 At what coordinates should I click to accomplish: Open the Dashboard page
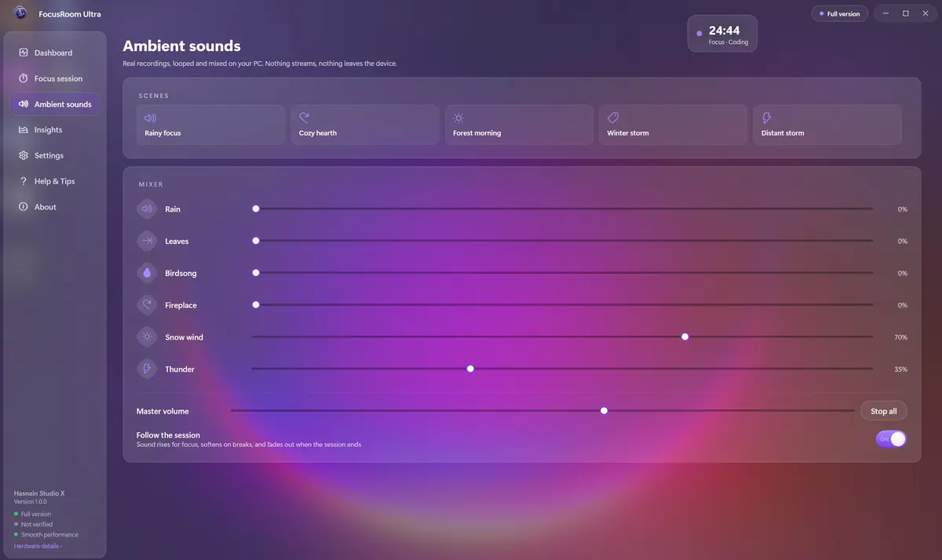click(55, 53)
